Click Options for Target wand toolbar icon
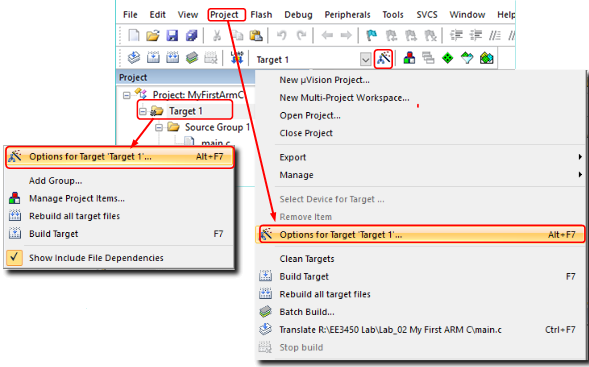 [384, 59]
